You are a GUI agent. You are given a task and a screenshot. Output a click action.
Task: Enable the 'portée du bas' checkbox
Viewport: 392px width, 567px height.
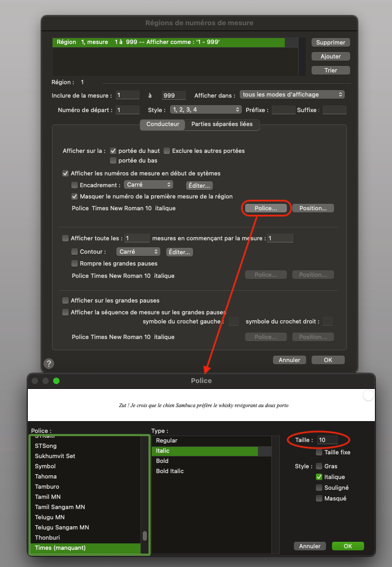pos(113,160)
